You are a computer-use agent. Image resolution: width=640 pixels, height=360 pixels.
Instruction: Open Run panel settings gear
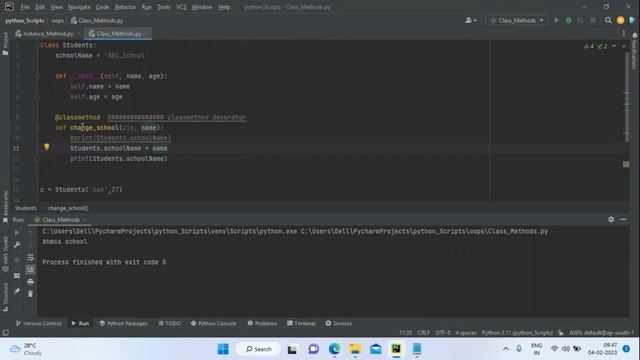[611, 219]
